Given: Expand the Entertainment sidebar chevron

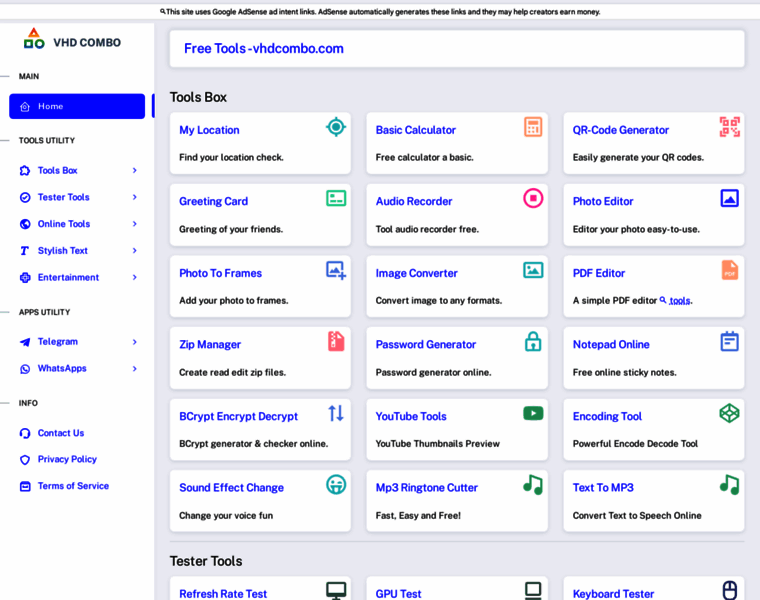Looking at the screenshot, I should [x=135, y=277].
